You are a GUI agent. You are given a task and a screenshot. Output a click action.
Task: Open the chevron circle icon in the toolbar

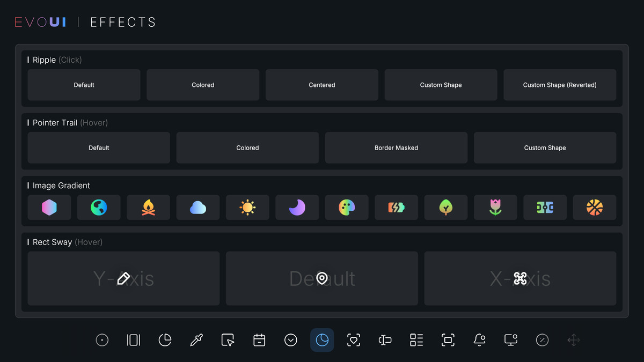291,339
